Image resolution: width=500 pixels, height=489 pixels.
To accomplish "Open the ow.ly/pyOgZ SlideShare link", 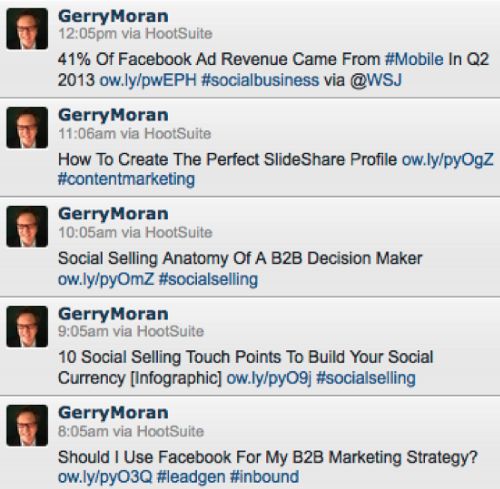I will pos(448,160).
